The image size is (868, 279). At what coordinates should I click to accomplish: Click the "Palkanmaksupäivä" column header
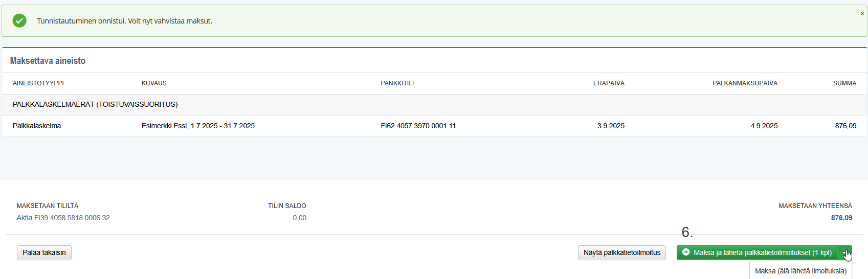click(745, 83)
